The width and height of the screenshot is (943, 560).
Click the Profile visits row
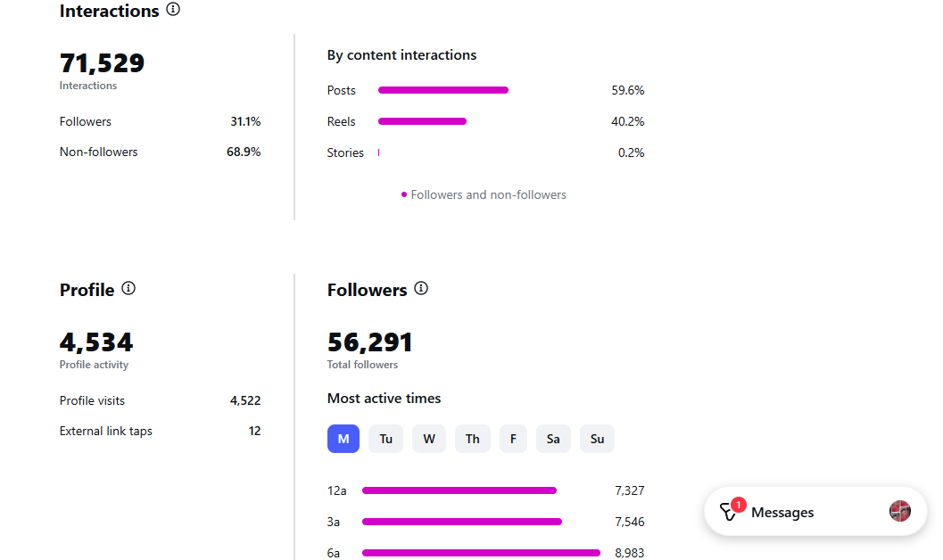click(x=160, y=400)
